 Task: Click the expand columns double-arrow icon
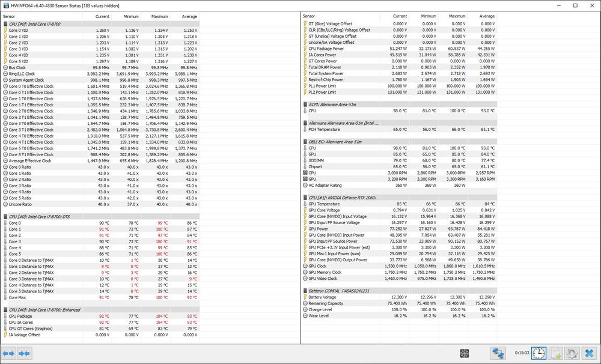click(x=8, y=353)
